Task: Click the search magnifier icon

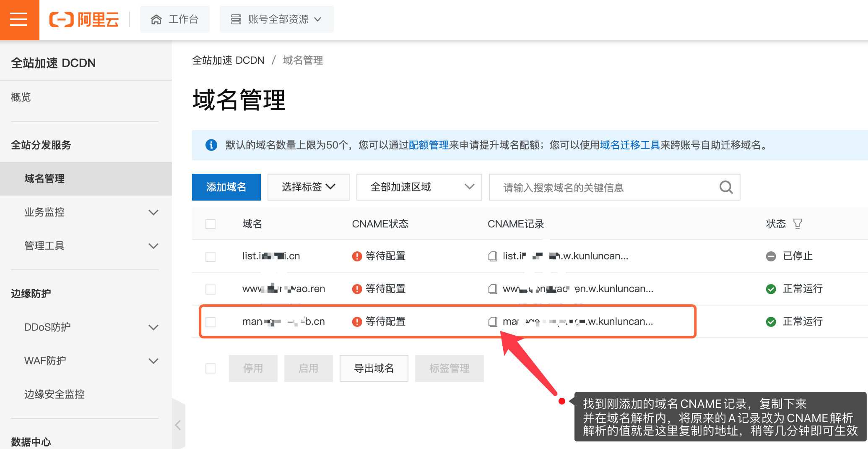Action: (726, 187)
